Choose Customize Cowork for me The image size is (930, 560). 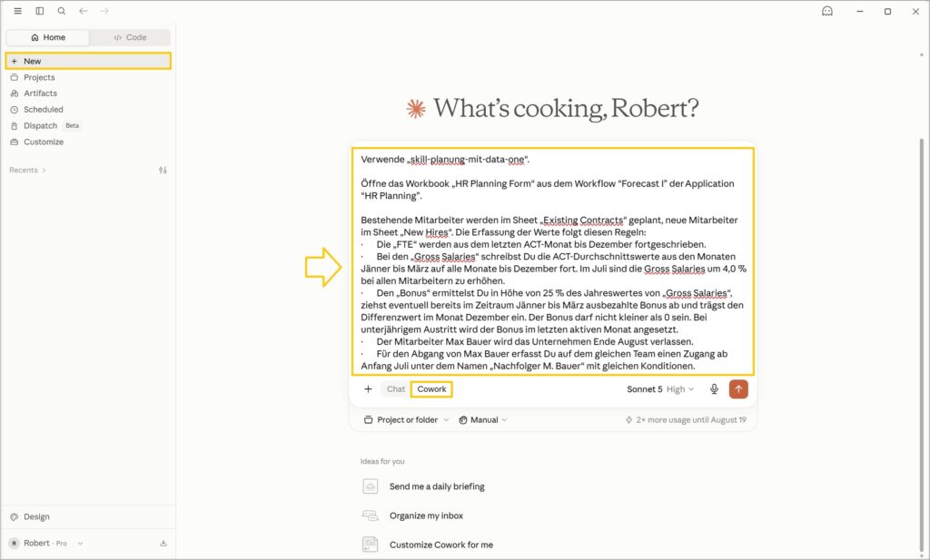(440, 545)
